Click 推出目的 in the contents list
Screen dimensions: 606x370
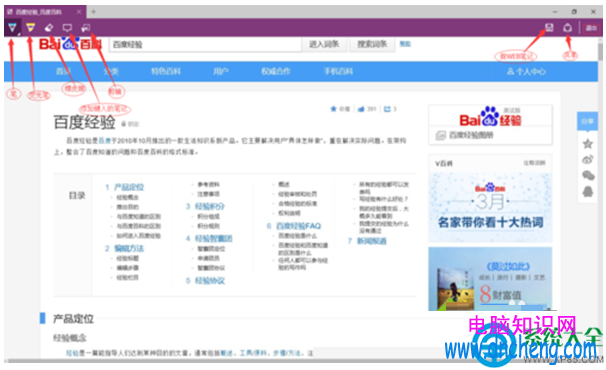coord(128,207)
